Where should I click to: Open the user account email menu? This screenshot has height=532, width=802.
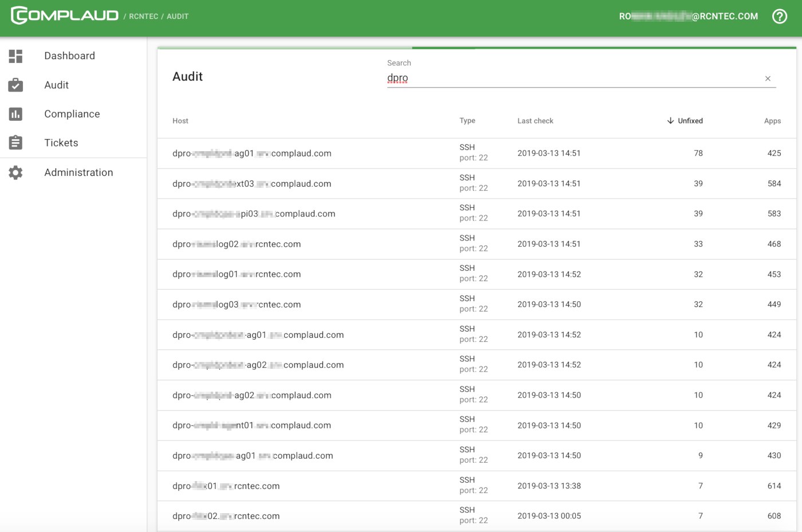point(688,17)
